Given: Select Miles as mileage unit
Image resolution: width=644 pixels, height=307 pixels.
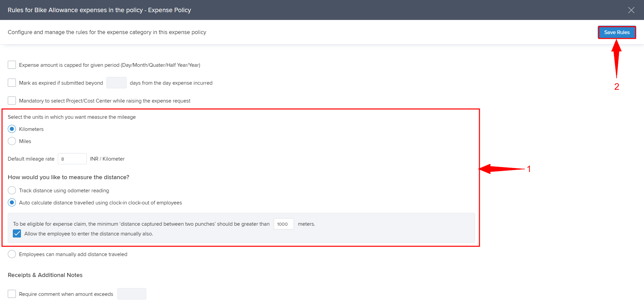Looking at the screenshot, I should point(12,141).
